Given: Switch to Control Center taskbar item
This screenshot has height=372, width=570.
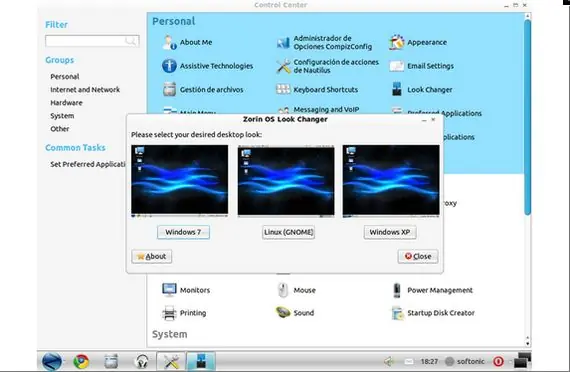Looking at the screenshot, I should pyautogui.click(x=171, y=361).
